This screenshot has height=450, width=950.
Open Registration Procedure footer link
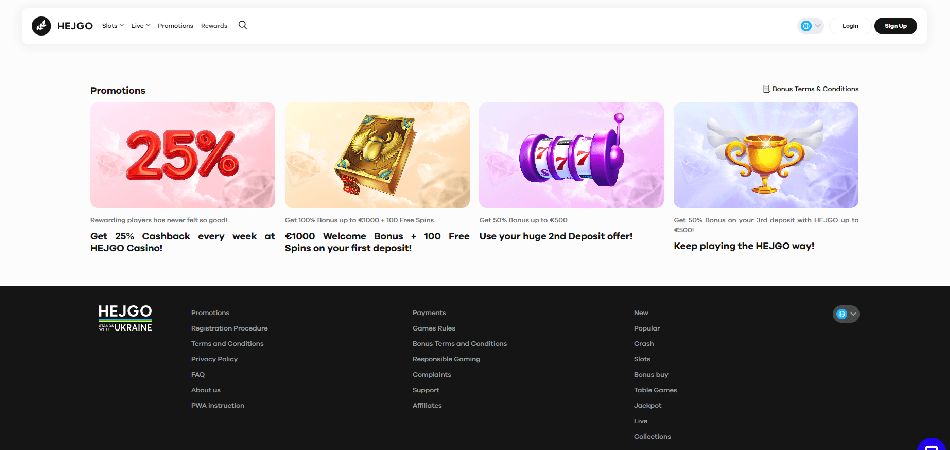coord(229,328)
